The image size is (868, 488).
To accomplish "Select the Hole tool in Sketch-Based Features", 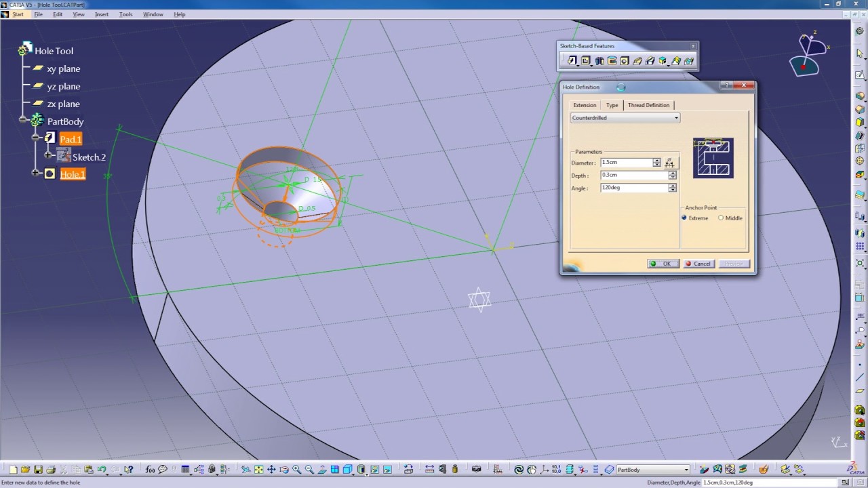I will (625, 61).
